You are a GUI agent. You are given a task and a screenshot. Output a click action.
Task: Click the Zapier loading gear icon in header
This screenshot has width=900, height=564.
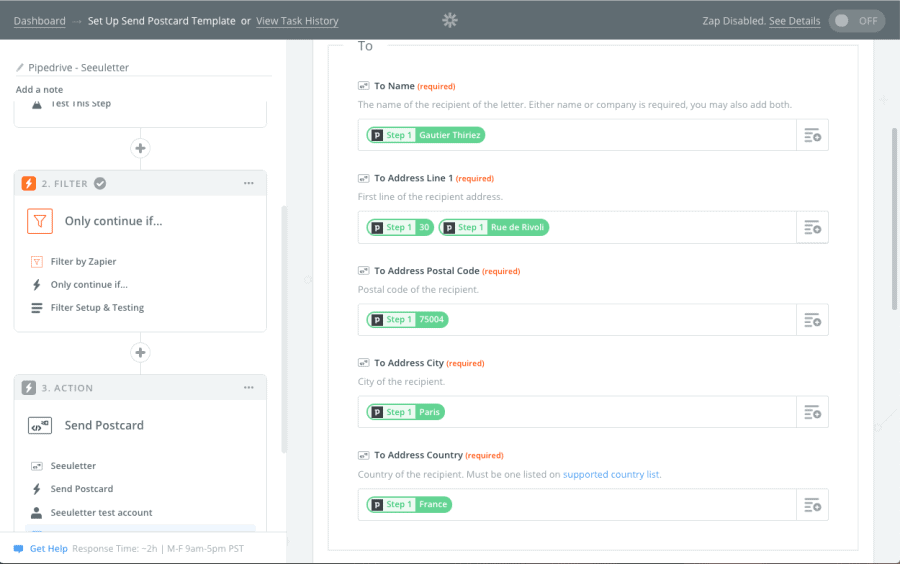pyautogui.click(x=450, y=21)
